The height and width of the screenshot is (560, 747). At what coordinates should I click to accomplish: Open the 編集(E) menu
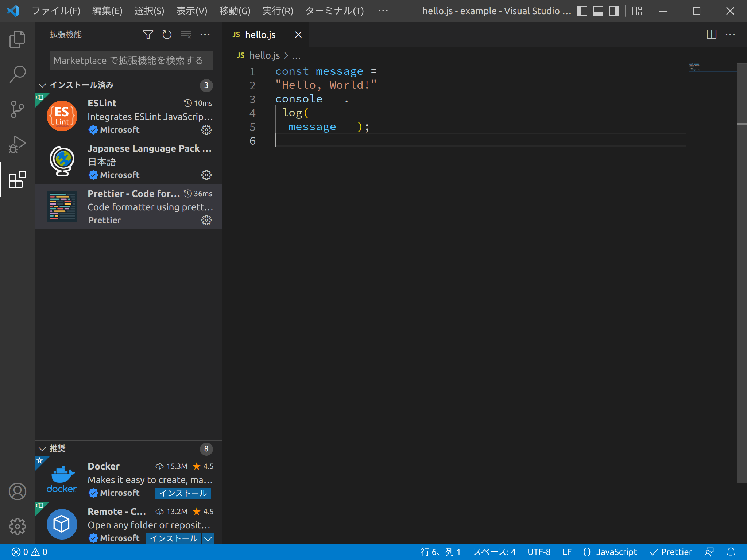[107, 11]
